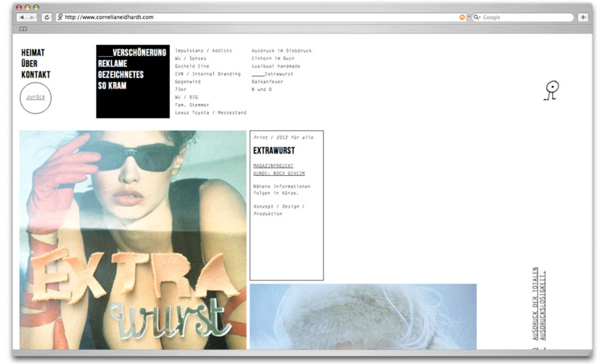Open the Impulstanz / Addicts project
Viewport: 607px width, 364px height.
tap(203, 51)
